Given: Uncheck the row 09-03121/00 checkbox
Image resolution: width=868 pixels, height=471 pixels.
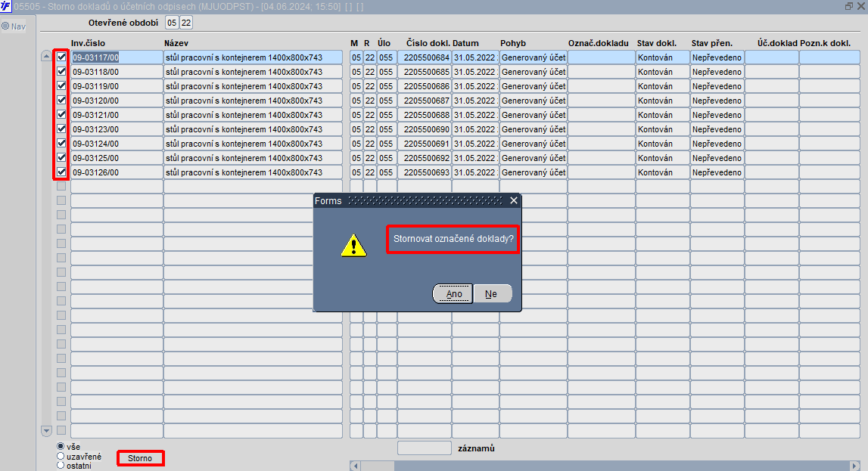Looking at the screenshot, I should point(61,114).
